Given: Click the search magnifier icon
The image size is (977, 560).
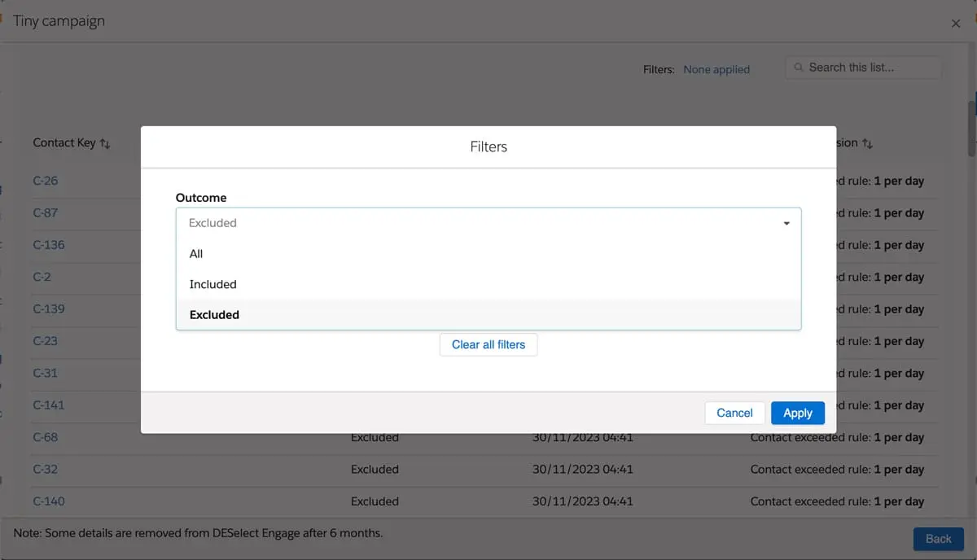Looking at the screenshot, I should tap(800, 68).
